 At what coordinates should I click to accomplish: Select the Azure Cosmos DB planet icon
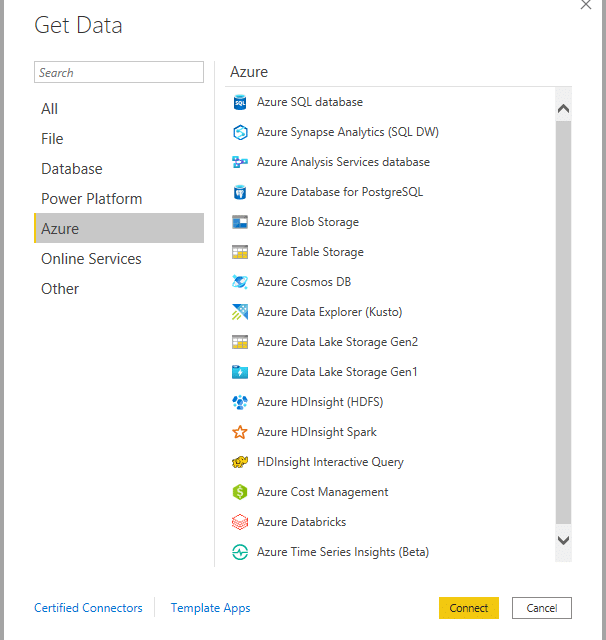coord(240,282)
